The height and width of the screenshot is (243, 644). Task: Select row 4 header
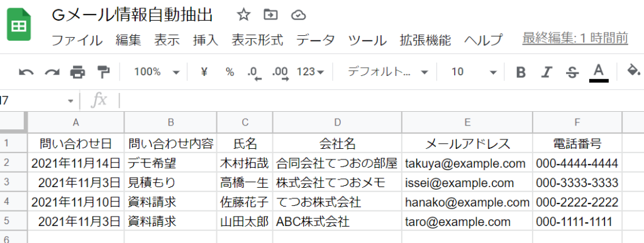[x=14, y=202]
